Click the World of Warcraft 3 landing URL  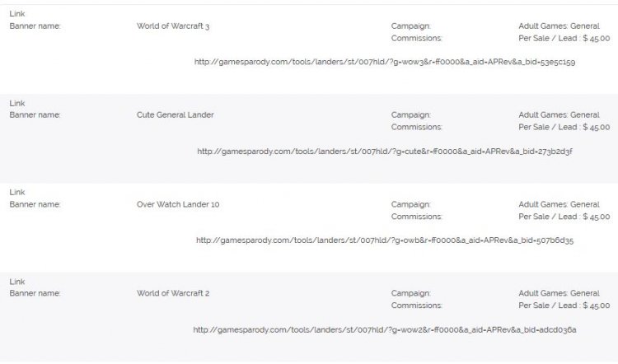(385, 62)
